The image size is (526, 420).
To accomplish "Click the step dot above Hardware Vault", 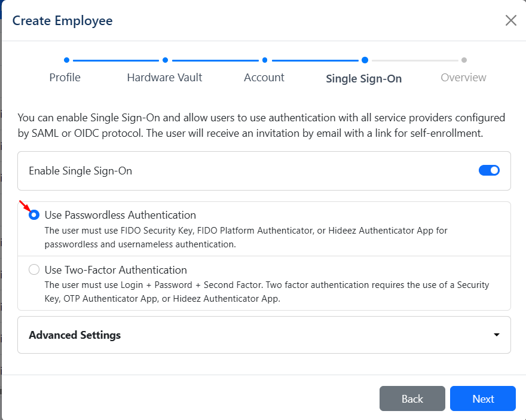I will coord(165,60).
